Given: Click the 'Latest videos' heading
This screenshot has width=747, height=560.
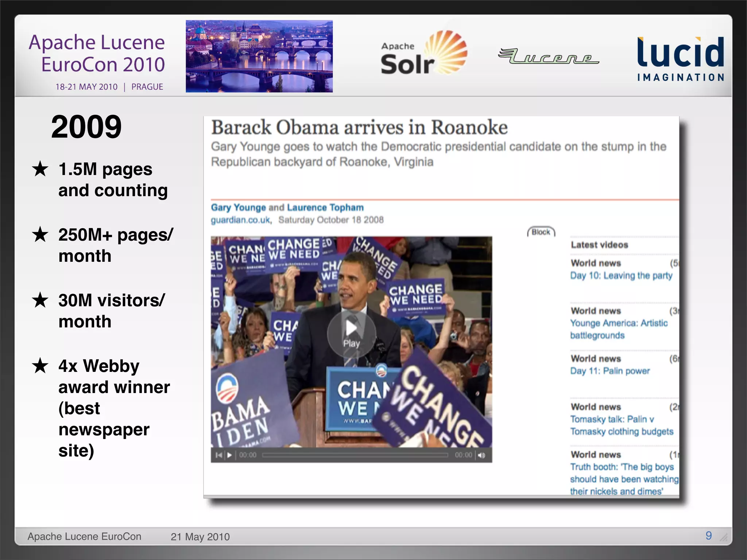Looking at the screenshot, I should click(600, 245).
